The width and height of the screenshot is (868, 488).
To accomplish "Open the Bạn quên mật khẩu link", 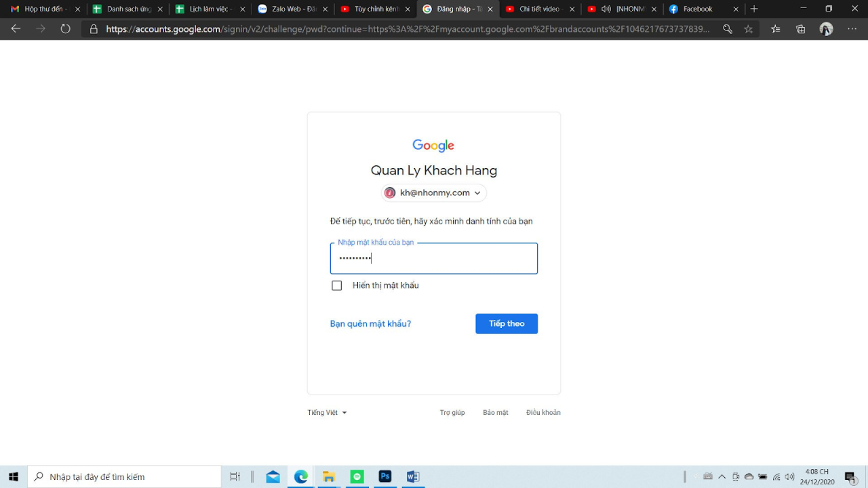I will tap(370, 323).
